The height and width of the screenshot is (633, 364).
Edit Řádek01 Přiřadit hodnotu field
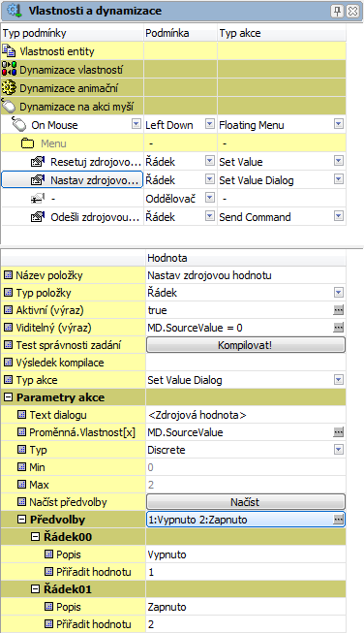pyautogui.click(x=246, y=624)
